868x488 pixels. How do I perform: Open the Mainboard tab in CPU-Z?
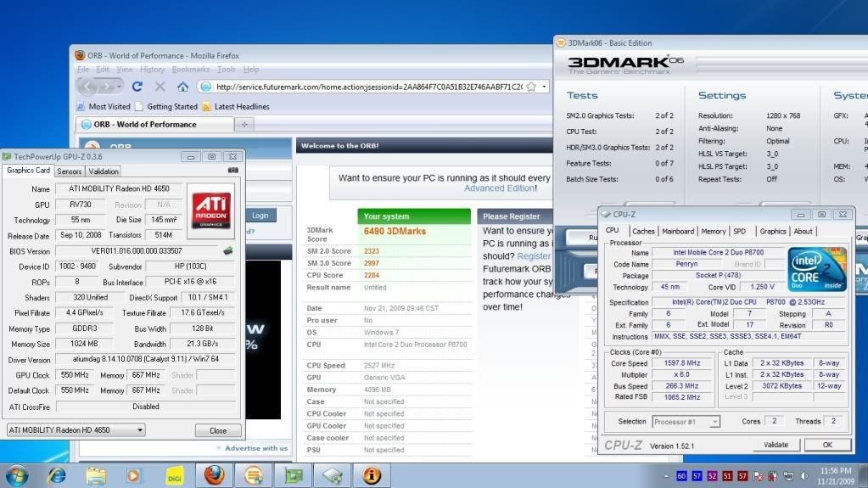pos(678,231)
